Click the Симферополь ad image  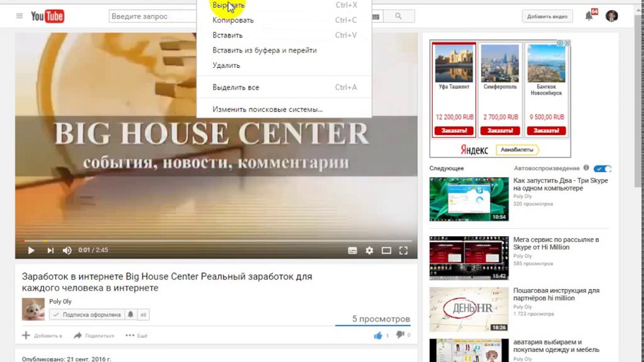[x=500, y=63]
